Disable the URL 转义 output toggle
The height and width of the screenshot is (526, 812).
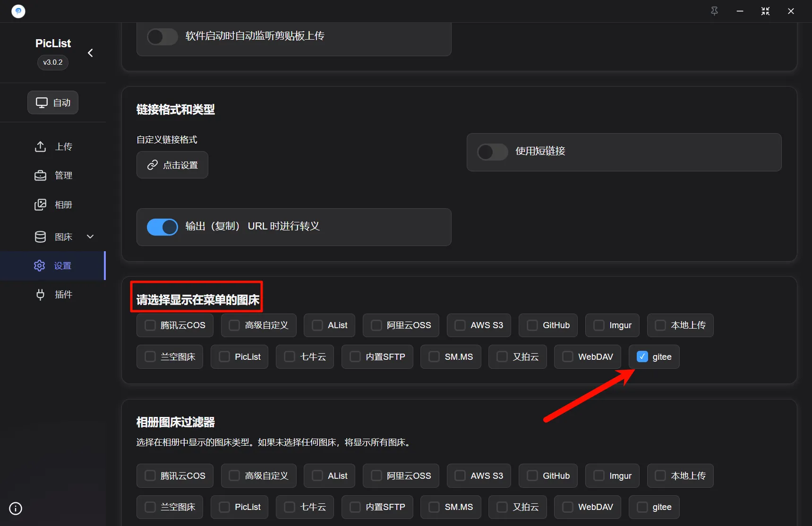(162, 227)
